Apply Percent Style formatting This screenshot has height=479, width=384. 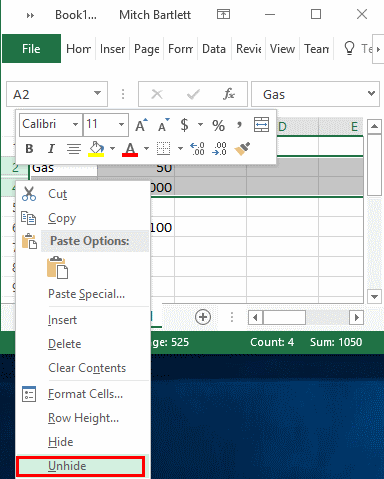point(219,126)
